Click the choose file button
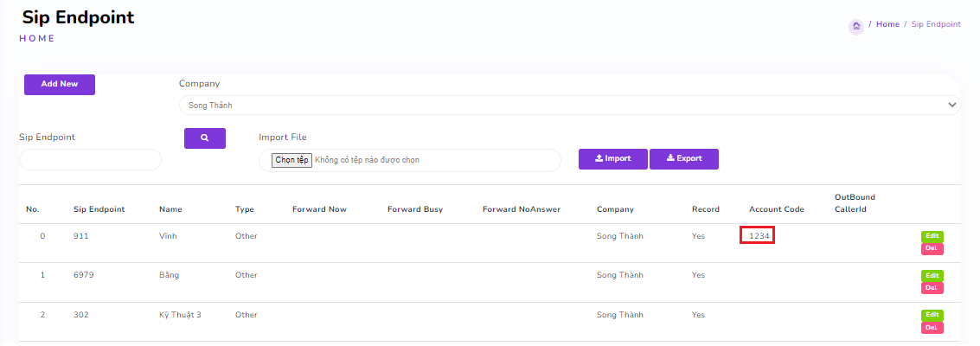The height and width of the screenshot is (346, 980). pos(291,161)
